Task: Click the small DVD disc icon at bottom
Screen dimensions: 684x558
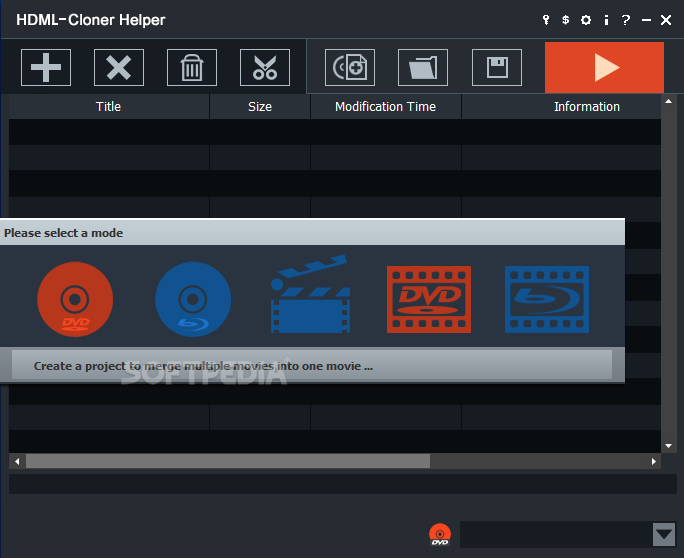Action: [440, 534]
